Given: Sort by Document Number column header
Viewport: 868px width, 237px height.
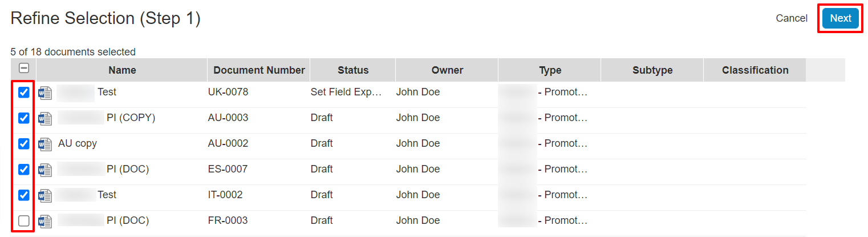Looking at the screenshot, I should pyautogui.click(x=259, y=70).
